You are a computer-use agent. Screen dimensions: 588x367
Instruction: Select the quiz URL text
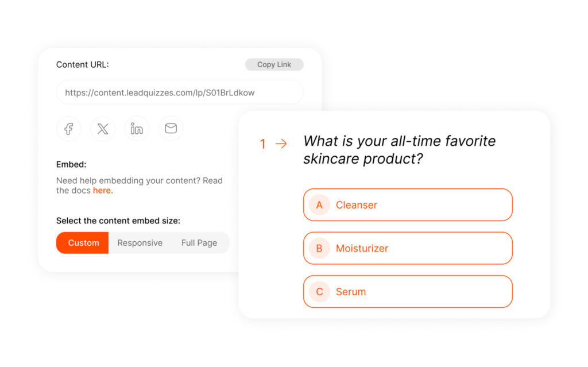[157, 92]
